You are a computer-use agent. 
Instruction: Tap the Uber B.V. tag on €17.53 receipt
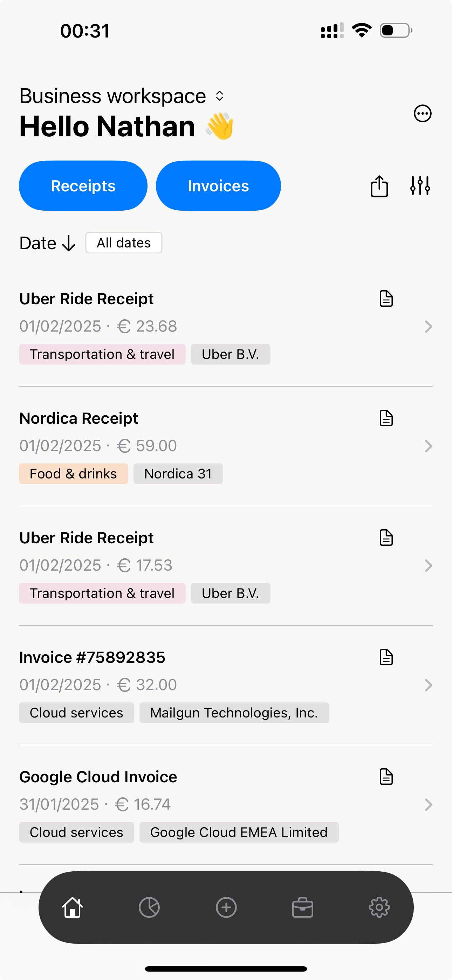tap(231, 593)
